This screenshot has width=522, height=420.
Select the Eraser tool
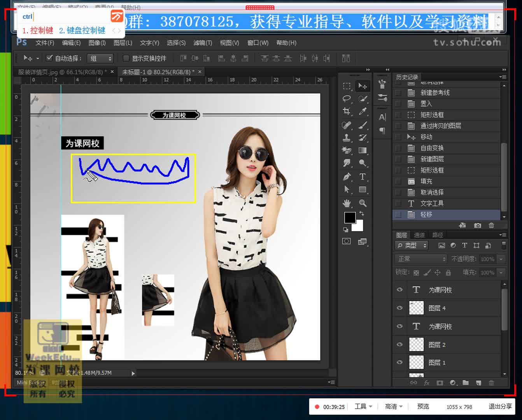tap(347, 150)
